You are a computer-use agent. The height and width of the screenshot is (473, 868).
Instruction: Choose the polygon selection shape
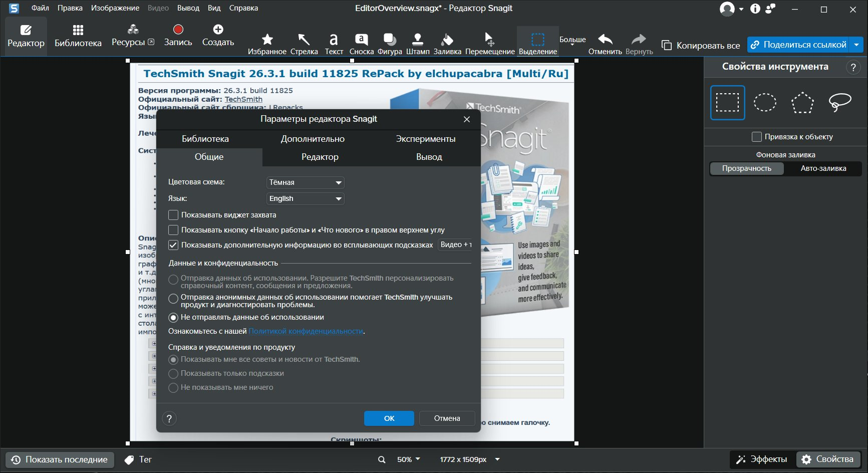pos(802,103)
